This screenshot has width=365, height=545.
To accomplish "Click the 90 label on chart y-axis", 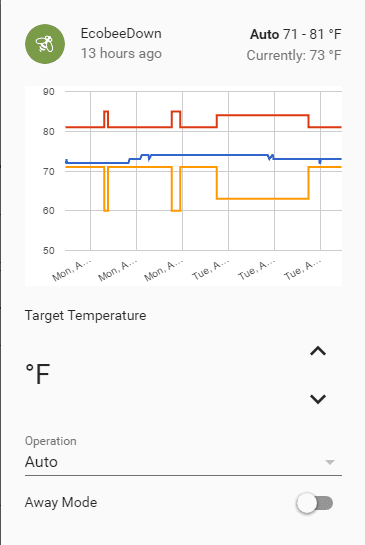I will 49,92.
